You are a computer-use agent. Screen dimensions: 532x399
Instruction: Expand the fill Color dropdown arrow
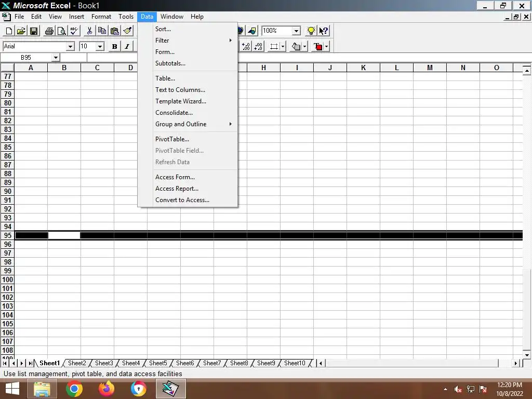click(305, 46)
